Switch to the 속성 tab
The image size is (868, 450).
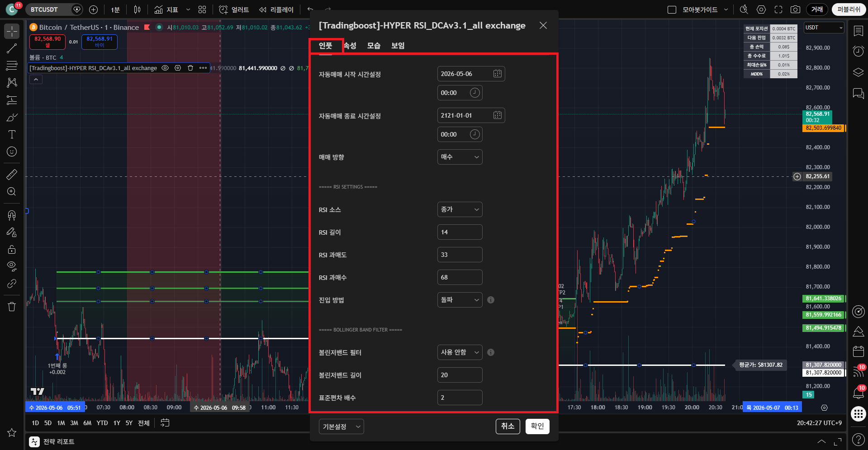tap(350, 46)
